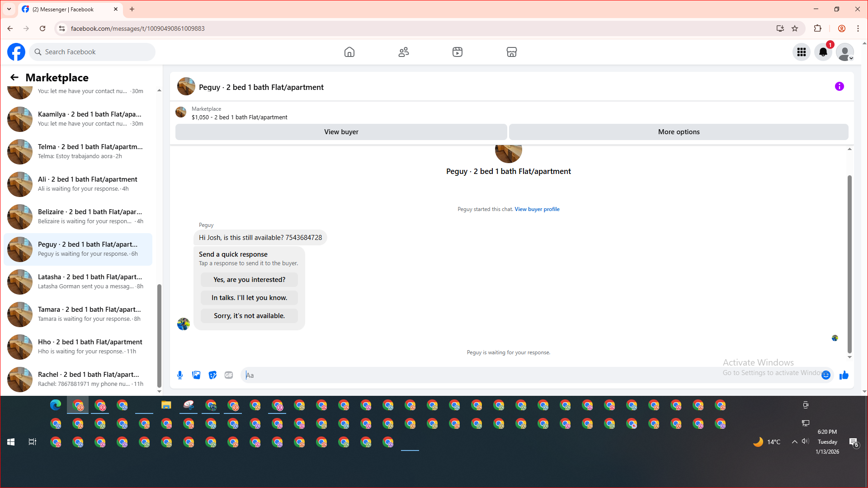Open the sticker picker icon
This screenshot has height=488, width=868.
(212, 375)
